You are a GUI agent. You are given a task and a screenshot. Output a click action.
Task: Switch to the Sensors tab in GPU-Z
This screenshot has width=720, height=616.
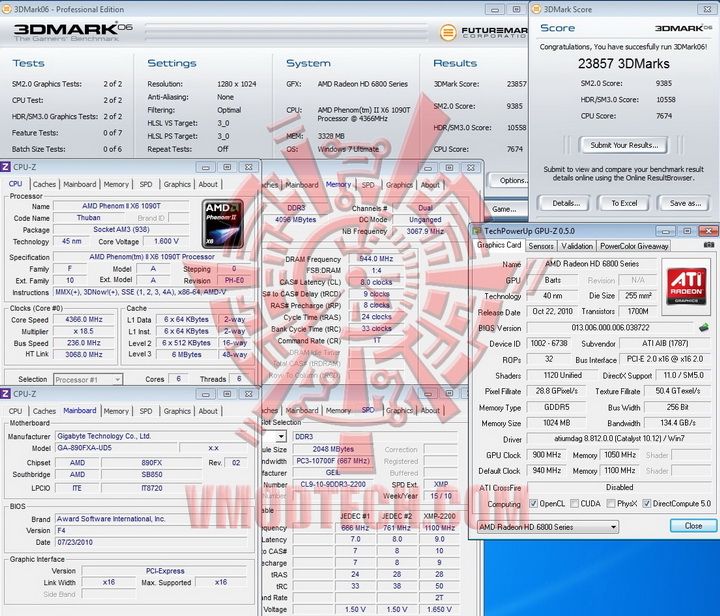(541, 246)
